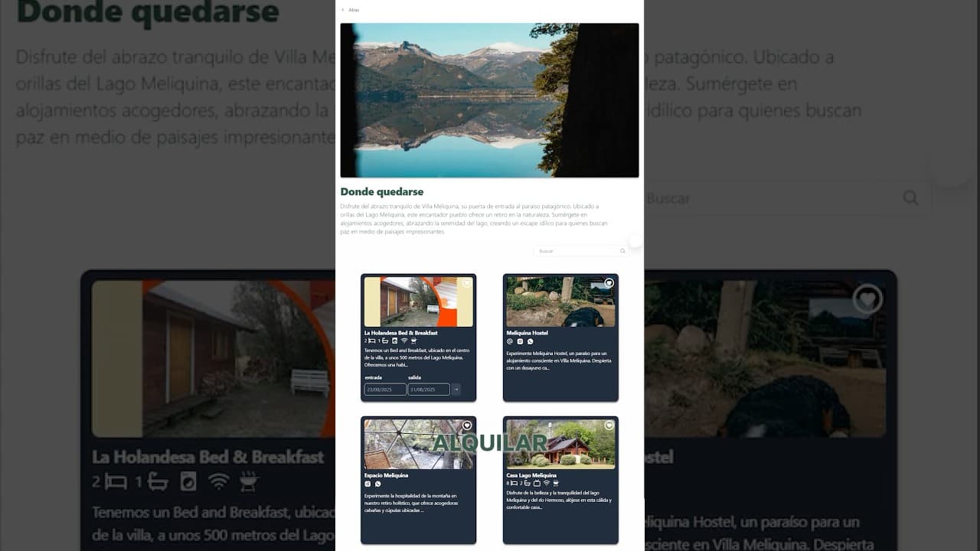980x551 pixels.
Task: Mark Casa Lago Meliquina as favorite
Action: pyautogui.click(x=609, y=425)
